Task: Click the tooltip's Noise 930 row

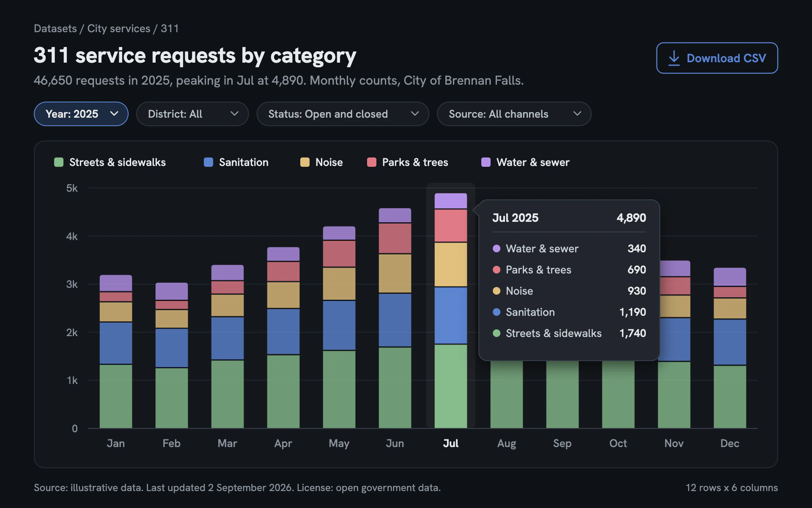Action: click(569, 291)
